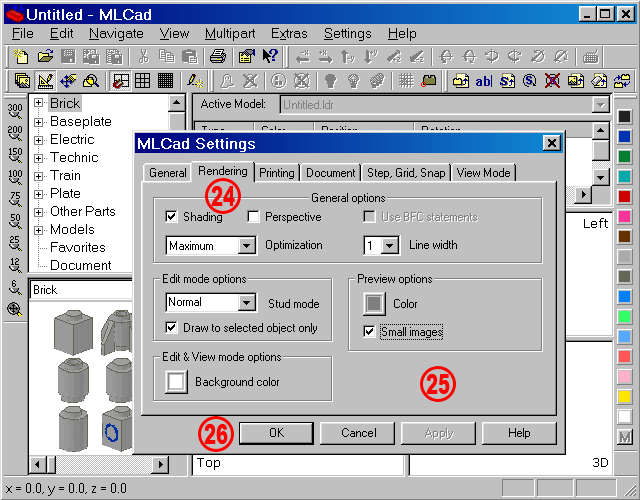640x500 pixels.
Task: Click the Move mode arrows icon
Action: pos(68,81)
